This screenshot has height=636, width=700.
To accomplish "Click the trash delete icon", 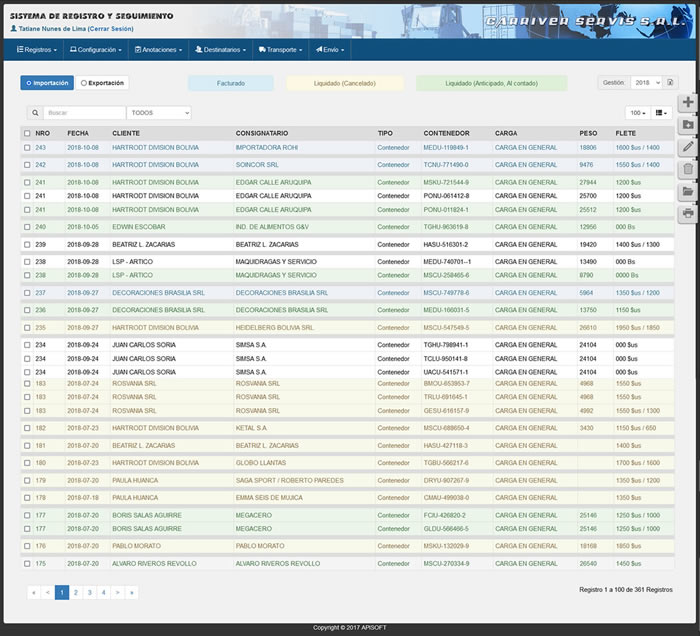I will (x=688, y=169).
